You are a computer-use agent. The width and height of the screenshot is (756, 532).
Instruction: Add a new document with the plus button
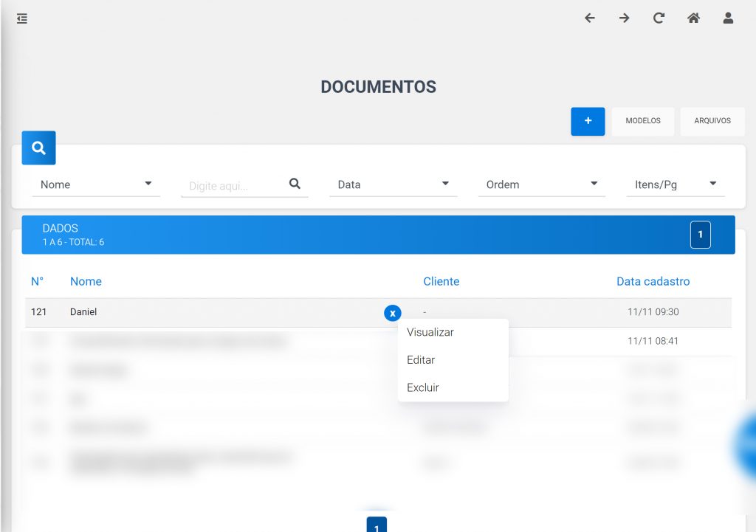588,121
